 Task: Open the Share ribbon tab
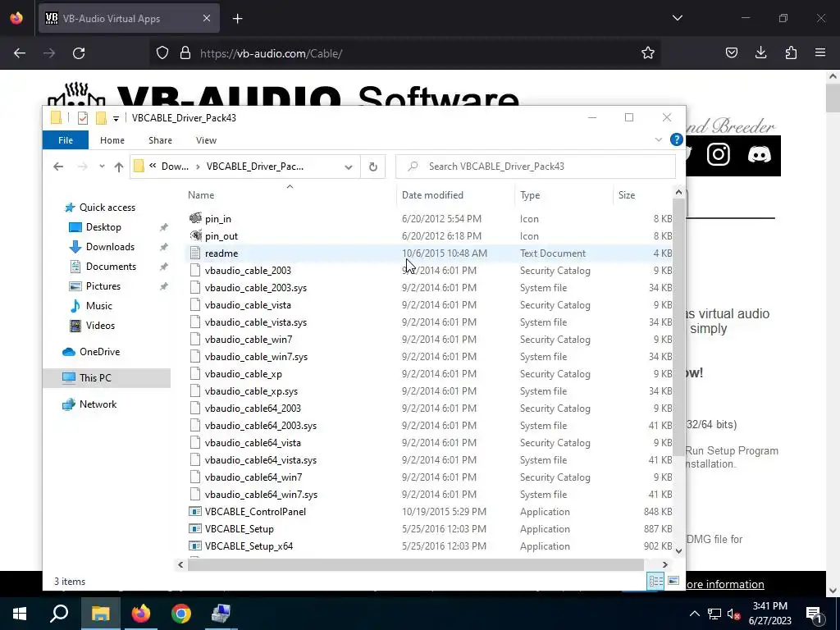160,140
